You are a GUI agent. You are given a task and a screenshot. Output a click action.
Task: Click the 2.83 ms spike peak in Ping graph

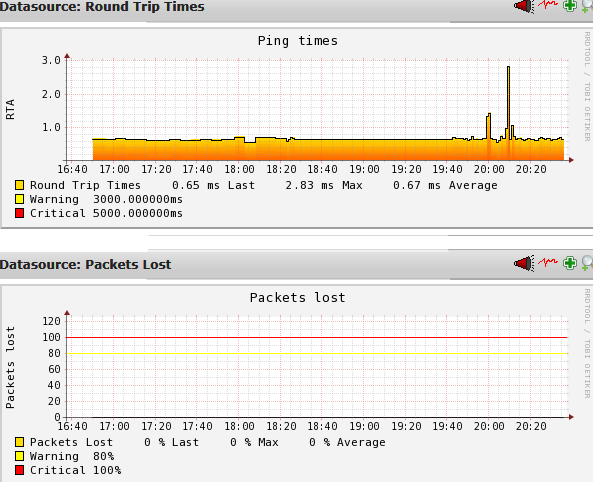pos(508,67)
